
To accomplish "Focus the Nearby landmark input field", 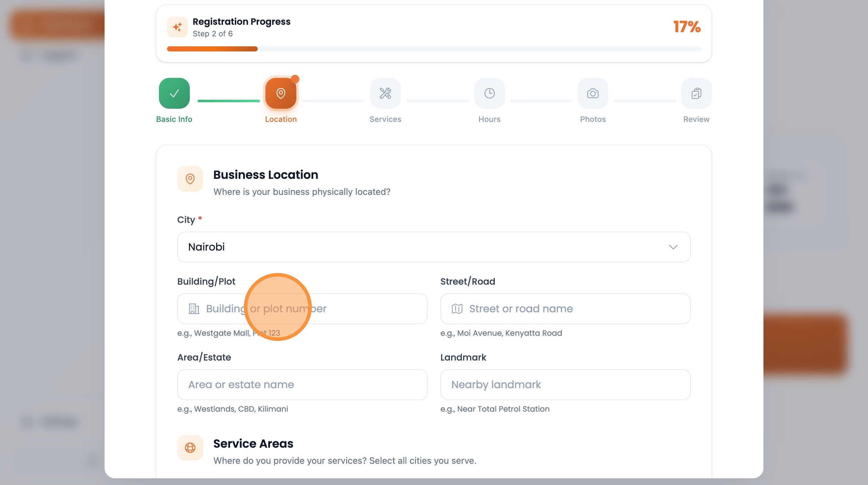I will pos(565,385).
